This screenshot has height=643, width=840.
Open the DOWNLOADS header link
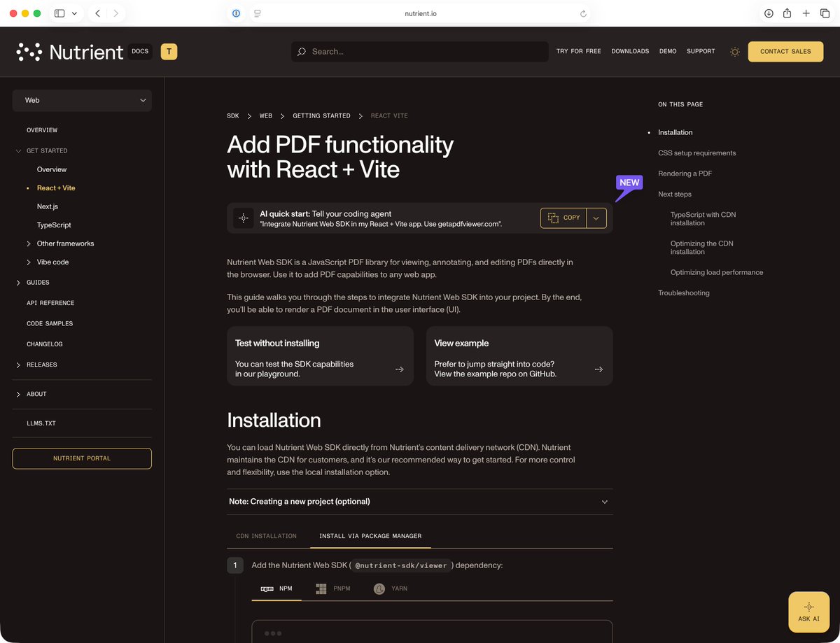point(630,52)
